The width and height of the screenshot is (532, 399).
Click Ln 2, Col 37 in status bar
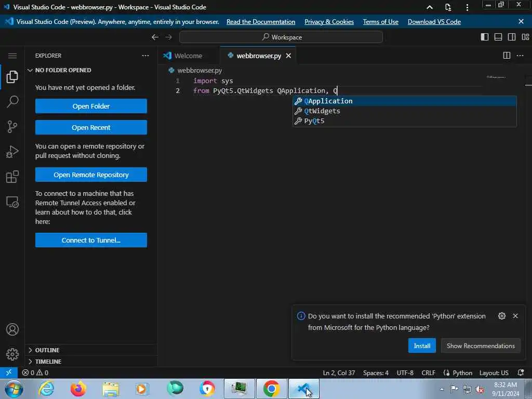(339, 373)
